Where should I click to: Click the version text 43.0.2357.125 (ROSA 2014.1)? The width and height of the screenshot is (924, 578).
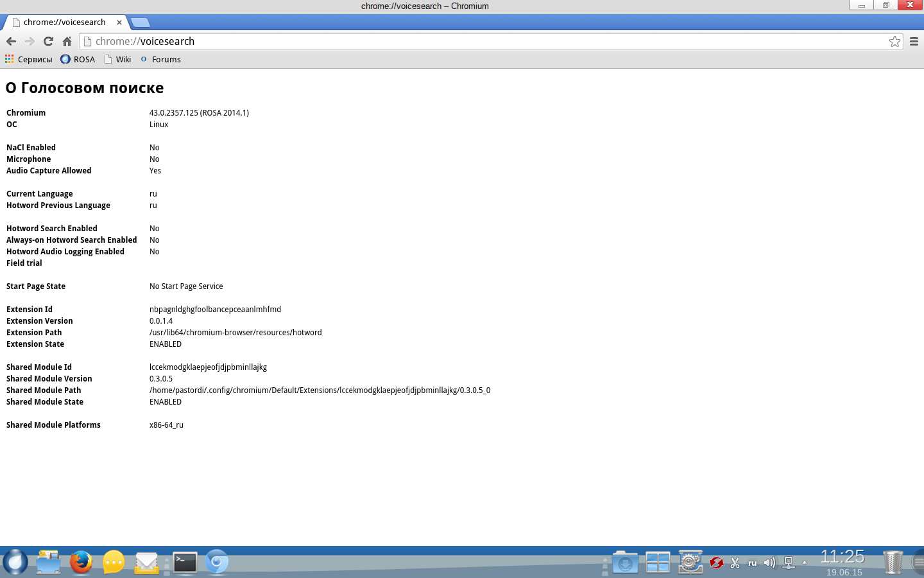click(199, 113)
